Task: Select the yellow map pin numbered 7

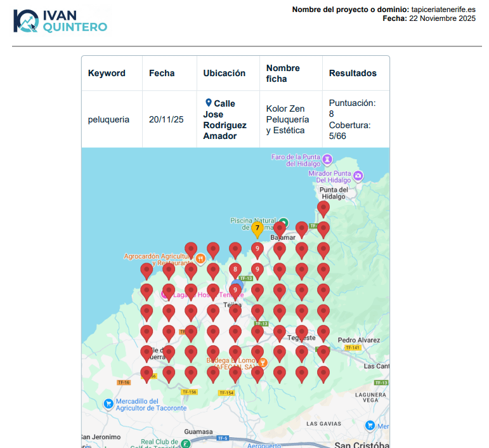Action: 258,230
